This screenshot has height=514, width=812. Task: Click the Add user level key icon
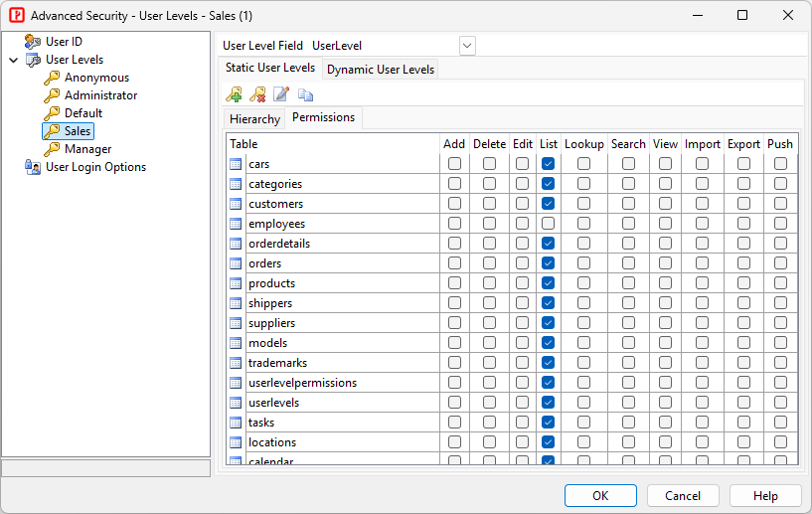(x=234, y=94)
